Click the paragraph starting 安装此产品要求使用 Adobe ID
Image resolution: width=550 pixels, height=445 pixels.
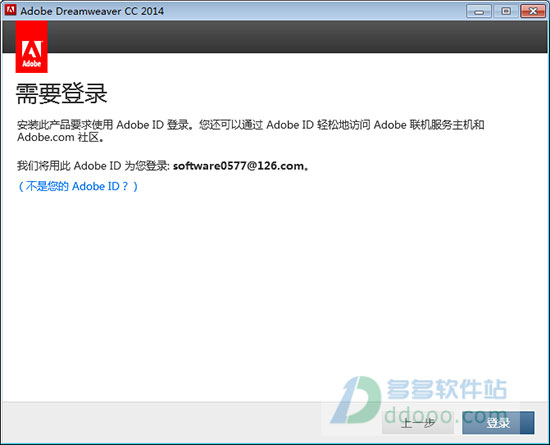pos(250,131)
